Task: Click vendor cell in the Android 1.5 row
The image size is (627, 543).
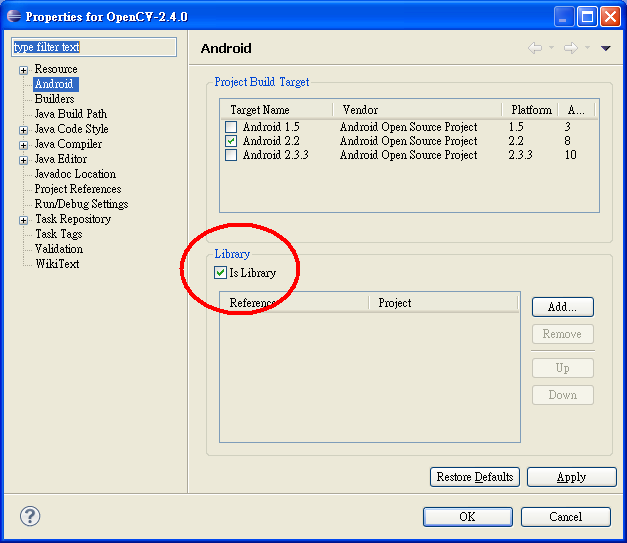Action: 408,127
